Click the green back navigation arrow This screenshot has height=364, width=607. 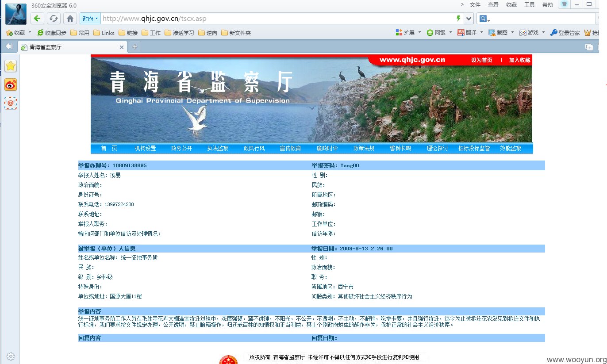[x=37, y=19]
